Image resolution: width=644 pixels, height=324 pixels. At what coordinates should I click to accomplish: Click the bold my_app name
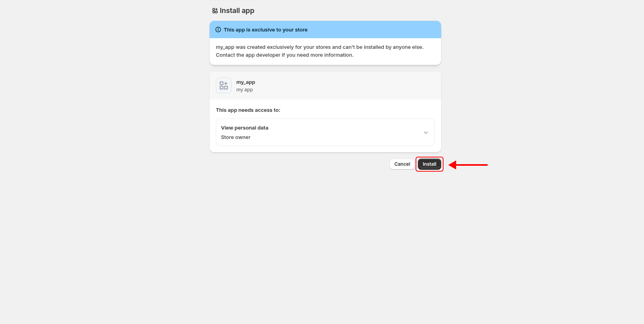click(245, 82)
